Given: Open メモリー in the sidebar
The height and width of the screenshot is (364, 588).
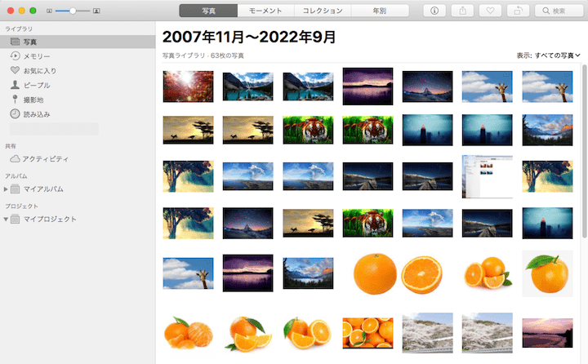Looking at the screenshot, I should [36, 55].
